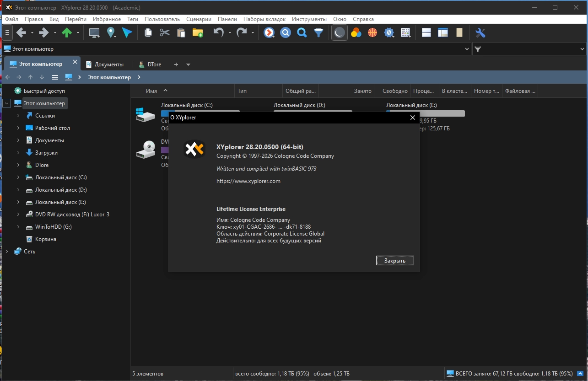Click the Local Disk (C:) drive icon in the list

pos(146,114)
